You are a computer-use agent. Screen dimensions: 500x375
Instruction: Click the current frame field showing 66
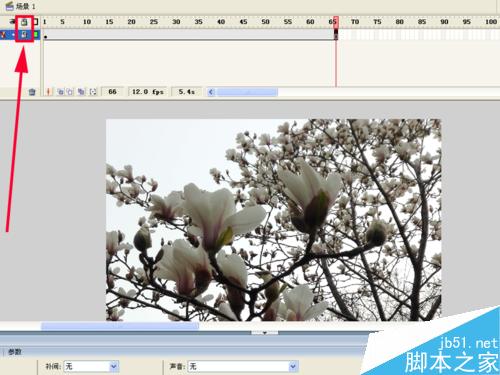(x=112, y=92)
